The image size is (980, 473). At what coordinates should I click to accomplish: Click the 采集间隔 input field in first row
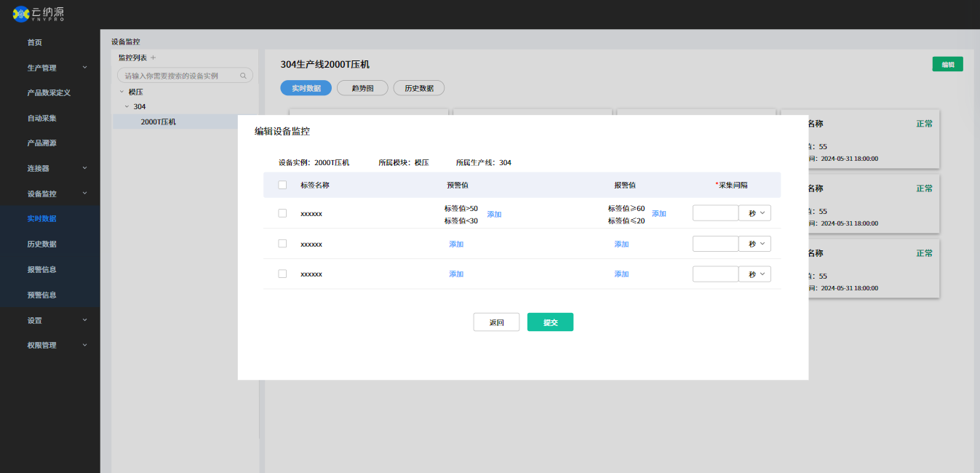point(715,213)
